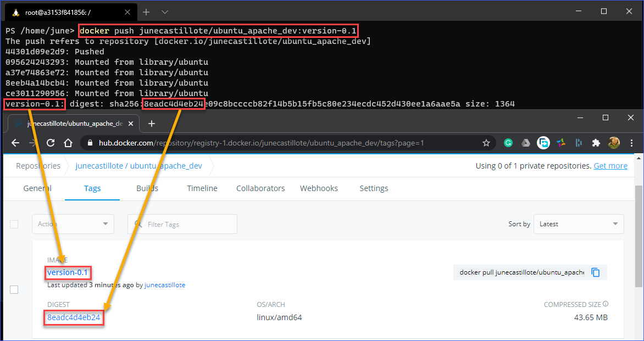
Task: Select the 43.65 MB size value
Action: (591, 317)
